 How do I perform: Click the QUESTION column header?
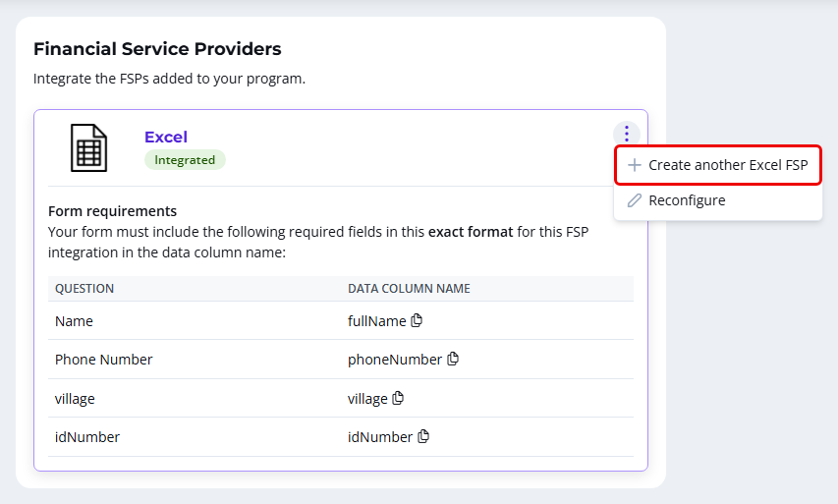pyautogui.click(x=84, y=289)
